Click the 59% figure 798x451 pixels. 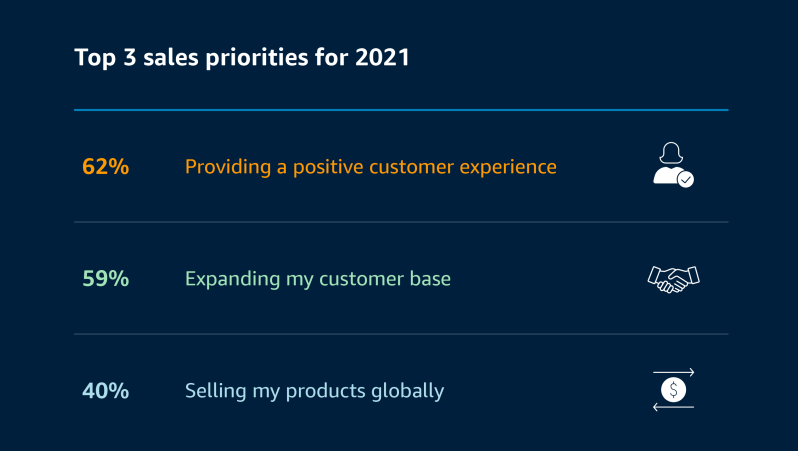pos(105,278)
